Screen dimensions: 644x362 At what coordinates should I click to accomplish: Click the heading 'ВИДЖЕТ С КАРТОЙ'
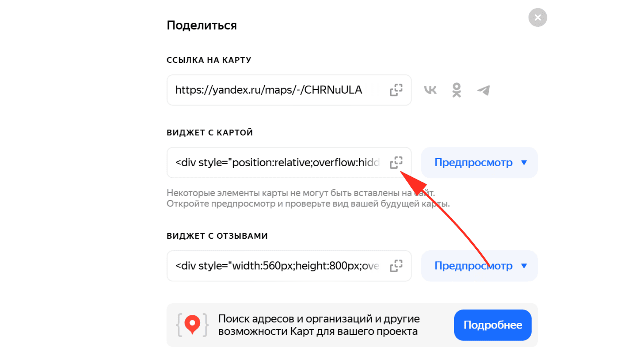pos(210,133)
